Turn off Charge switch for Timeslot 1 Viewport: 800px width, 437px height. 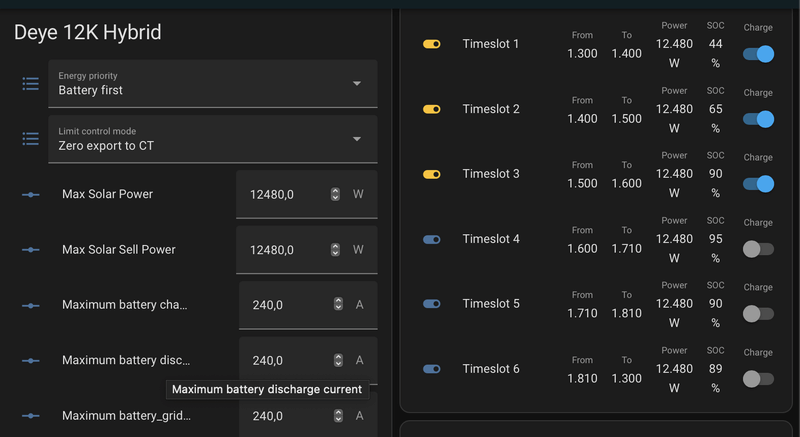pos(758,54)
